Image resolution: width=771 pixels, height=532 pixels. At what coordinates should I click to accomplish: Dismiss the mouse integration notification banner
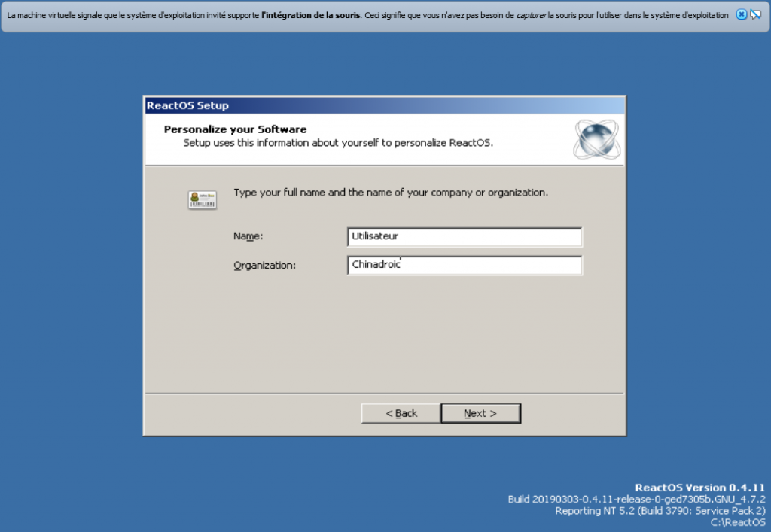coord(741,15)
